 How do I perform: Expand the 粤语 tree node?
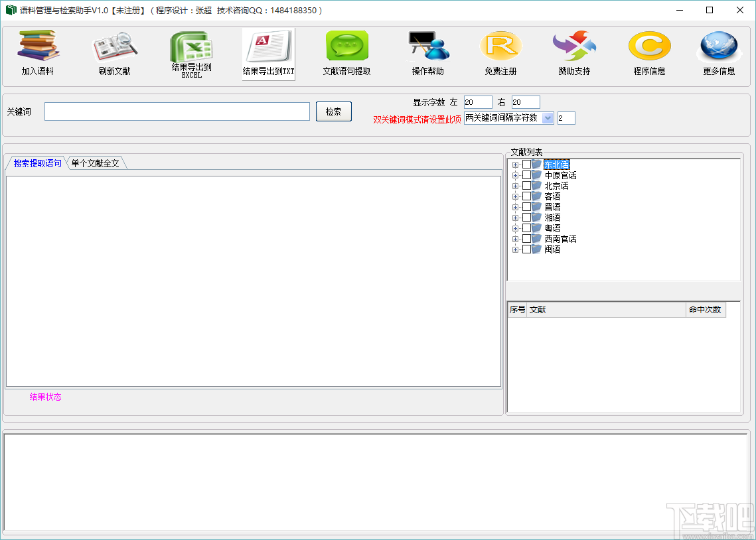point(516,228)
